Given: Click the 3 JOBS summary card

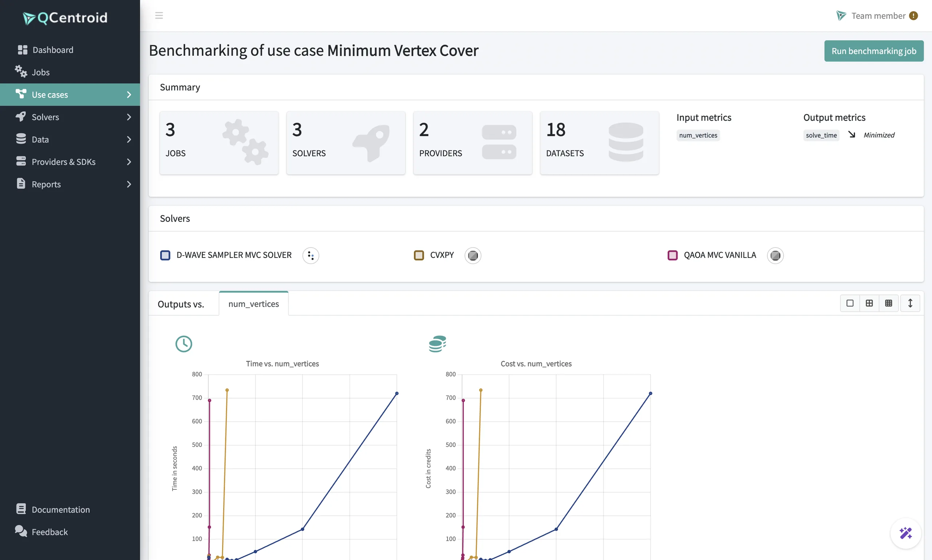Looking at the screenshot, I should [x=219, y=143].
